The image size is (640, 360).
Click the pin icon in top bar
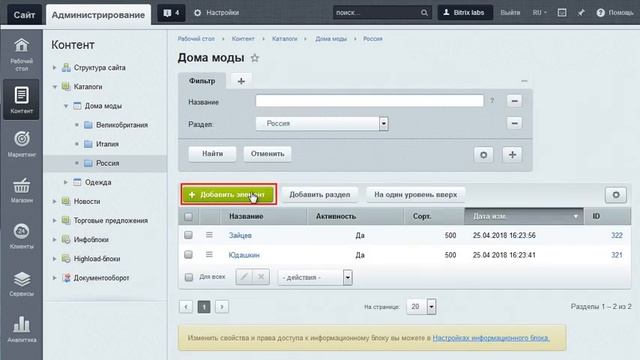[581, 13]
